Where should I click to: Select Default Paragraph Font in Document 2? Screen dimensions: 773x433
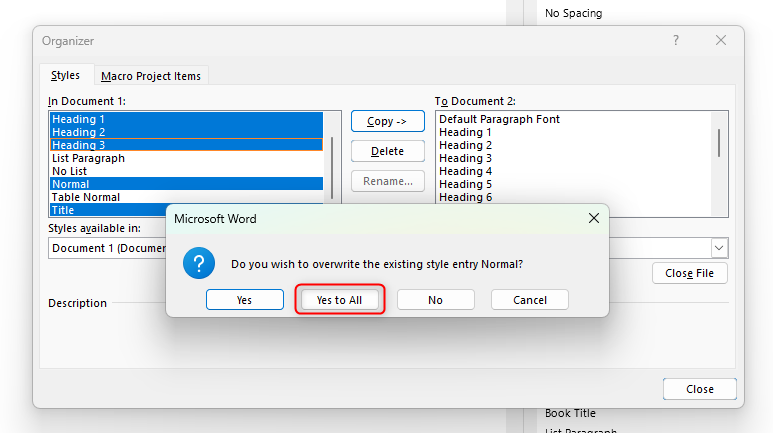pos(499,119)
